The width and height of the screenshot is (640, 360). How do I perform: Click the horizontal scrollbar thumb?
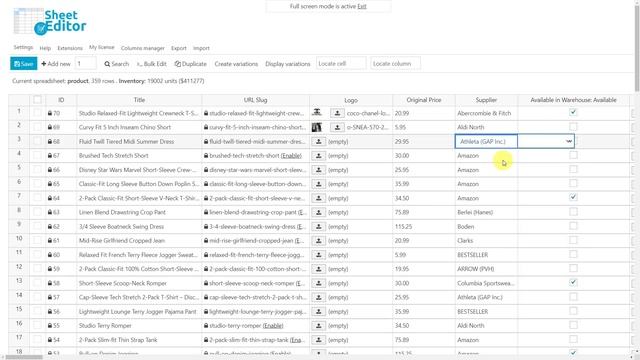click(24, 357)
